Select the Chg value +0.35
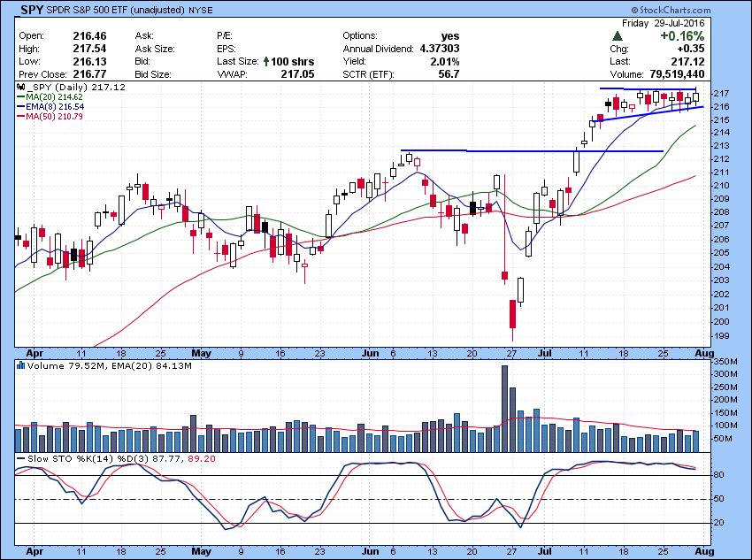 (691, 49)
